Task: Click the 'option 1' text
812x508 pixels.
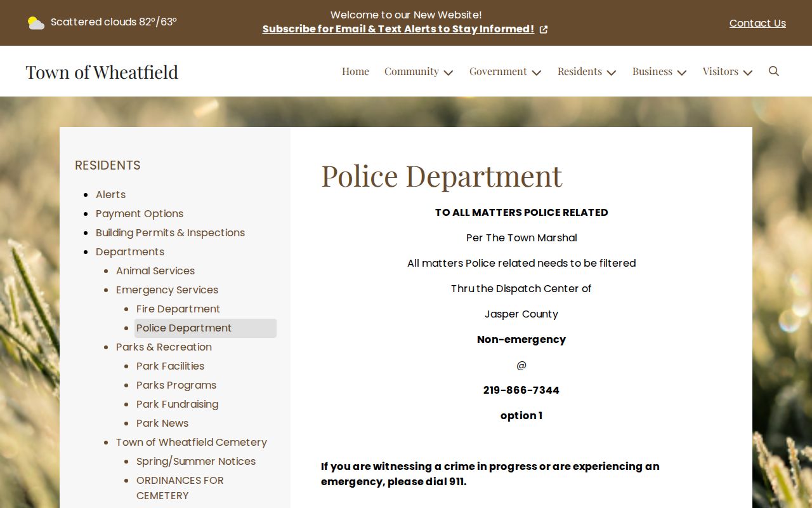Action: point(521,415)
